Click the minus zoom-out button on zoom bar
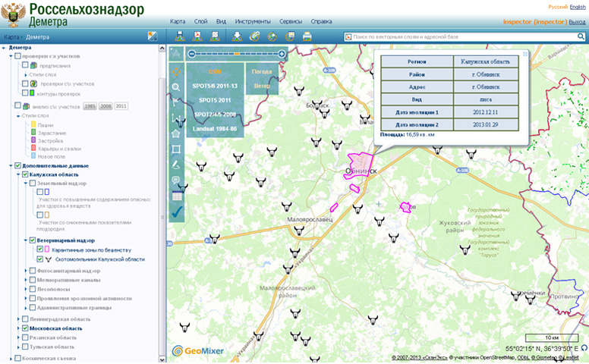 click(x=191, y=54)
